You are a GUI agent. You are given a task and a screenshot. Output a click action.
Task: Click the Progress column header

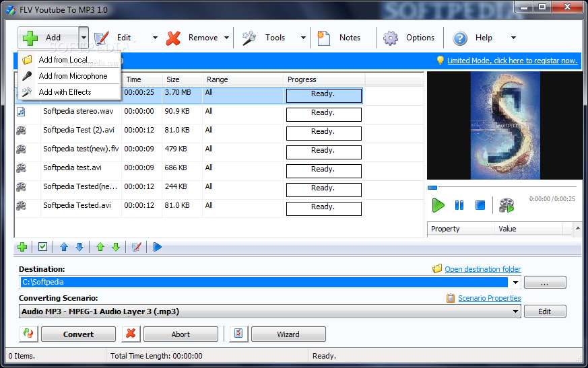324,79
